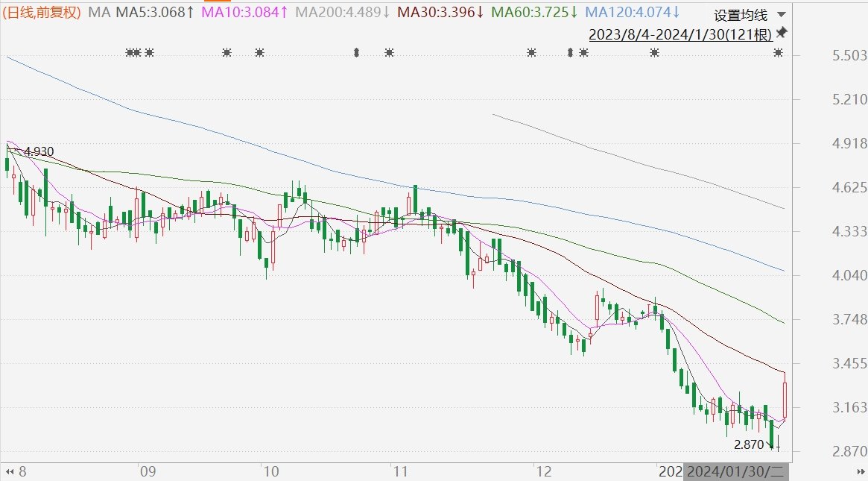Click the 2023/8/4-2024/1/30(121根) date range link

point(680,34)
